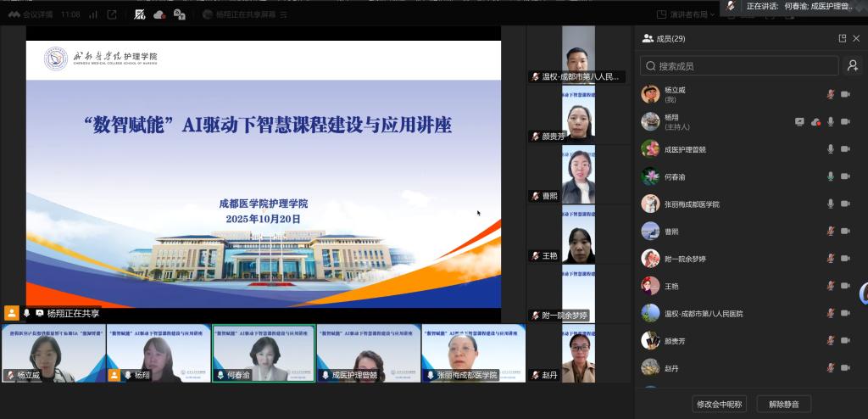Expand the menu beside 杨翔正在共享屏幕
The image size is (868, 419).
pos(283,14)
